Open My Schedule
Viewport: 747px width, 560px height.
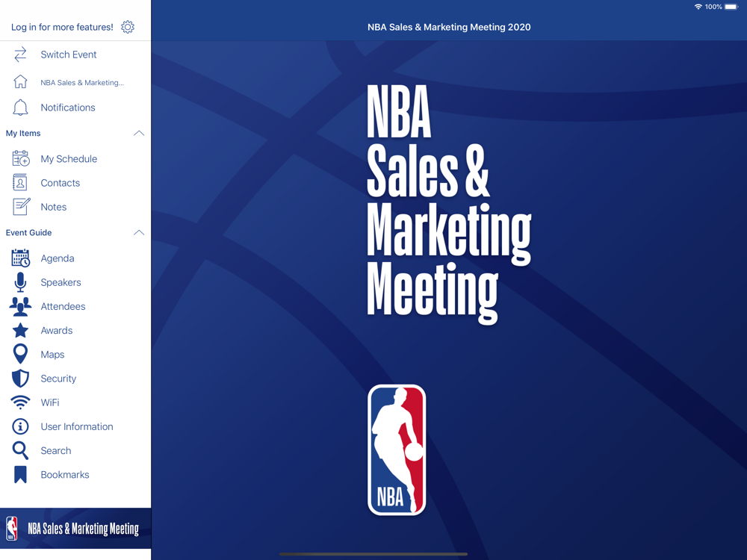[x=69, y=159]
